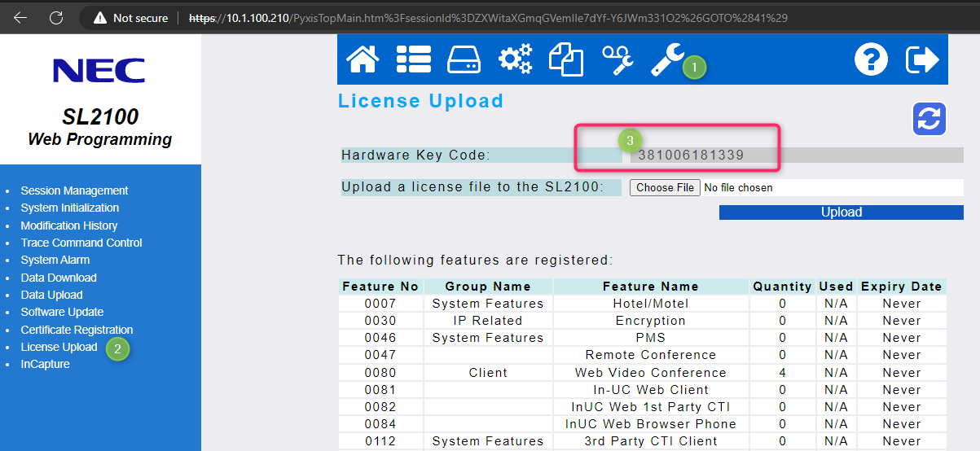Click the Feature Name column header
Image resolution: width=980 pixels, height=451 pixels.
point(650,287)
